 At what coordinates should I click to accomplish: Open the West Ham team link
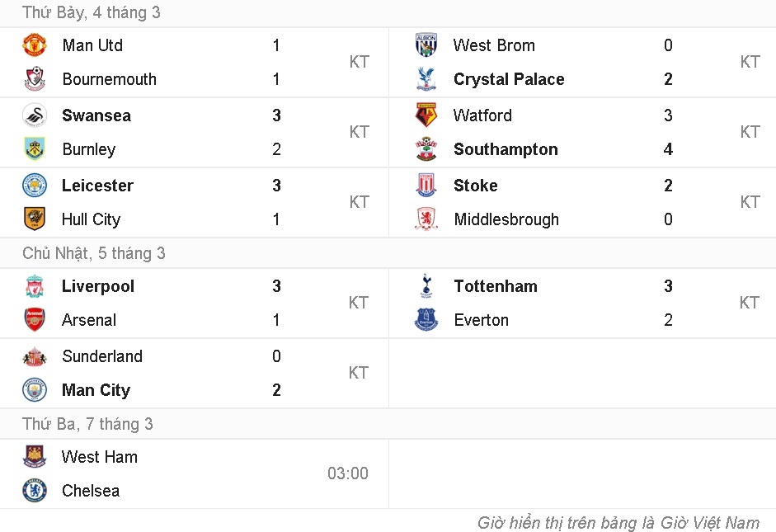pyautogui.click(x=100, y=457)
